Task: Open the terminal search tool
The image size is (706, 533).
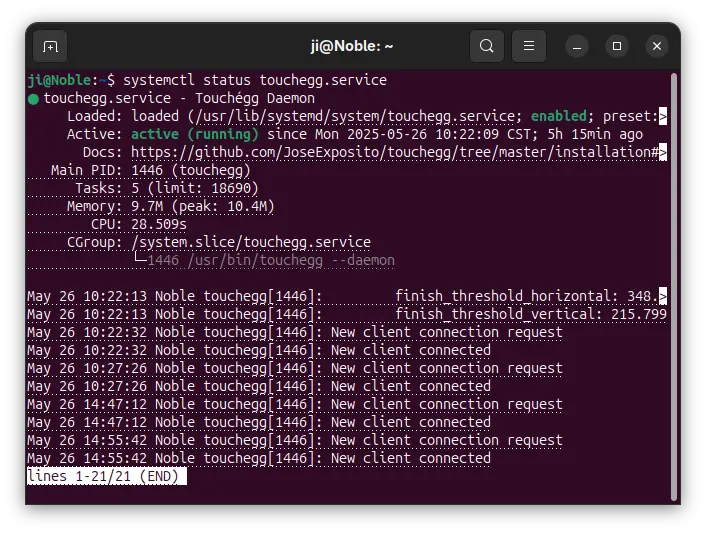Action: click(487, 46)
